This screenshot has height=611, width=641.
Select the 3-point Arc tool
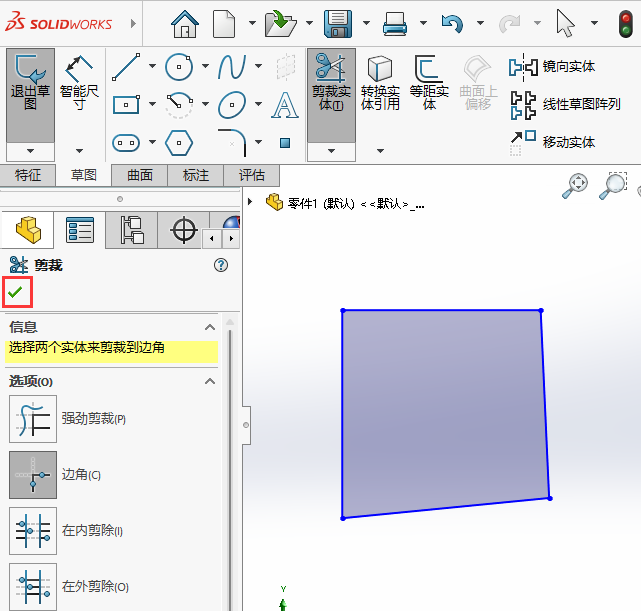point(179,105)
